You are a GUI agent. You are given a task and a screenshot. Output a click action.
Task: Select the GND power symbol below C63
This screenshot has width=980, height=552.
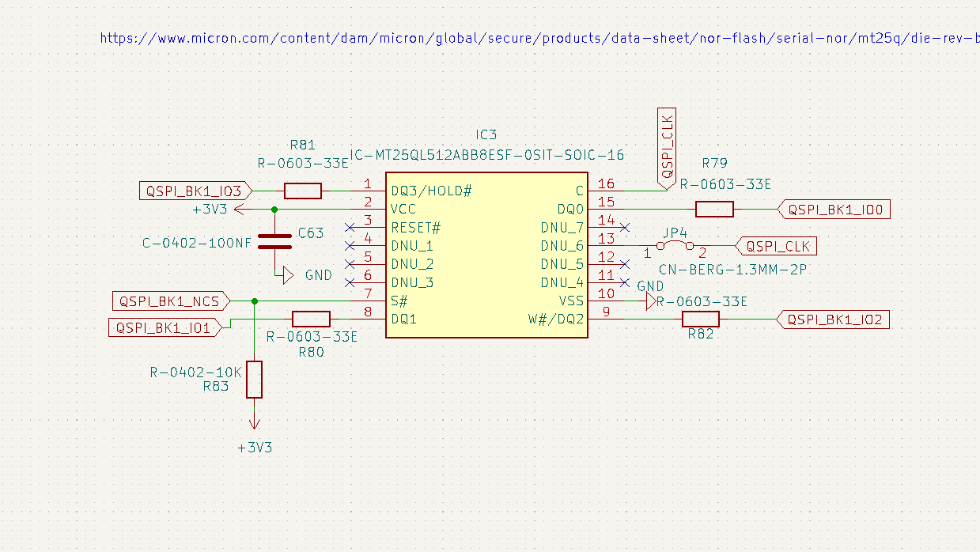tap(283, 275)
